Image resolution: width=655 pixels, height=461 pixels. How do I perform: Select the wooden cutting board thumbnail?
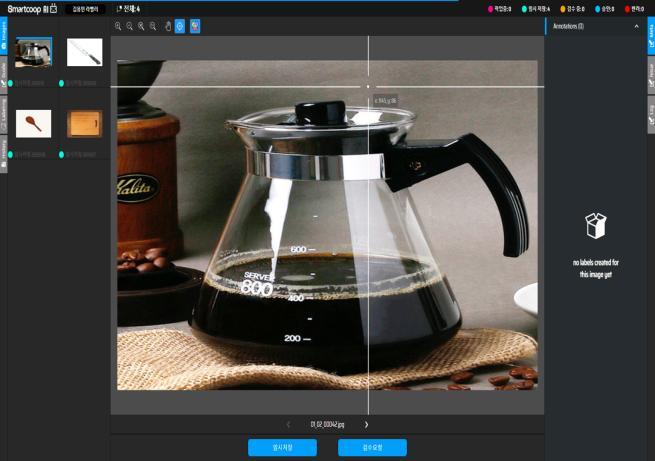click(x=85, y=124)
